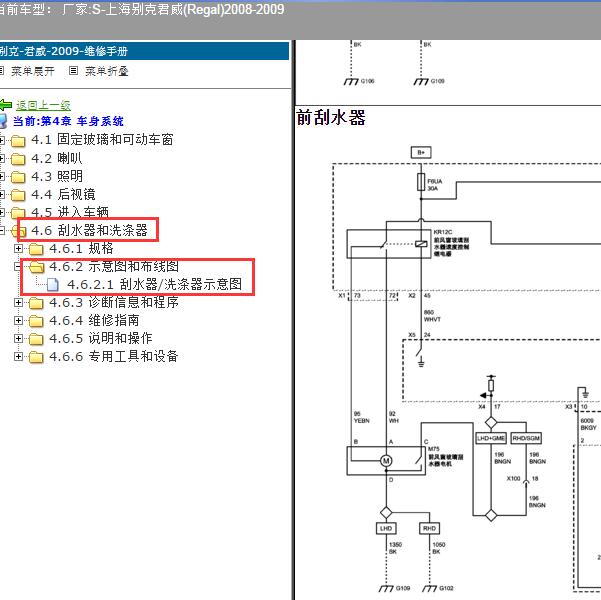Click the RHD/SGM label box

click(526, 438)
